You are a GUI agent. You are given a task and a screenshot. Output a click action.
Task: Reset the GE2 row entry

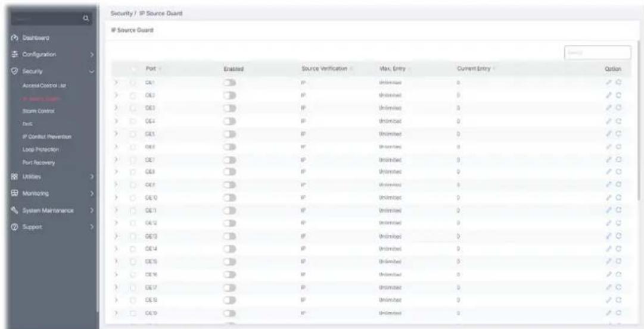click(x=618, y=95)
